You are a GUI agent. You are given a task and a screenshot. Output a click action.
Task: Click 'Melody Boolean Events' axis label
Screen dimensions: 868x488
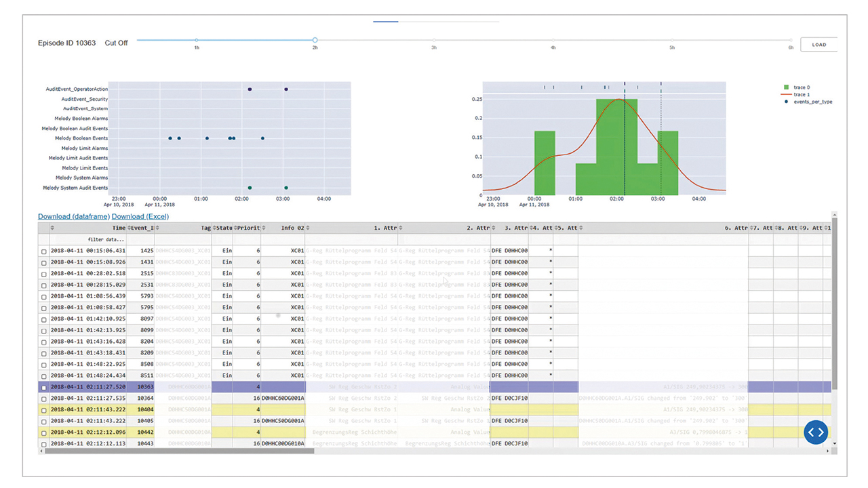pos(81,138)
